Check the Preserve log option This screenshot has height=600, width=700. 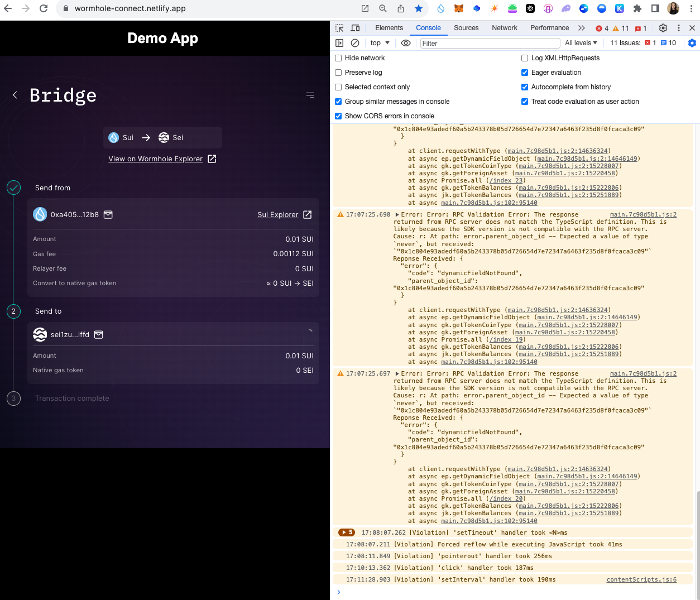338,72
